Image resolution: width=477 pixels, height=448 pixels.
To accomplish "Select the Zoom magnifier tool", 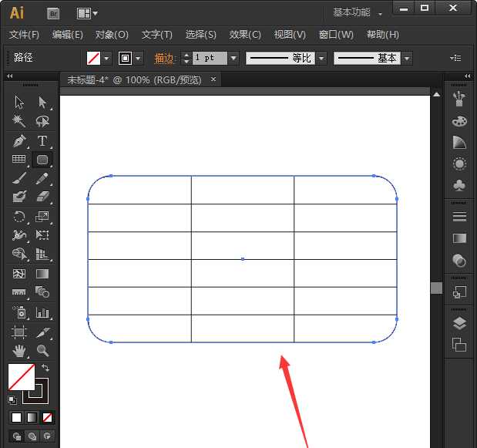I will point(42,351).
